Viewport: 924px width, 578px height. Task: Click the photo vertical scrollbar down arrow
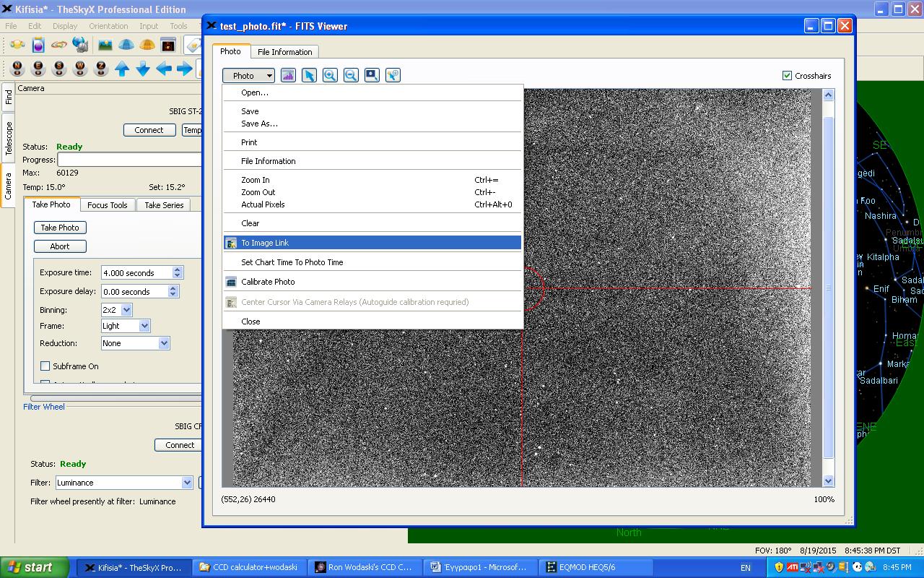tap(828, 480)
